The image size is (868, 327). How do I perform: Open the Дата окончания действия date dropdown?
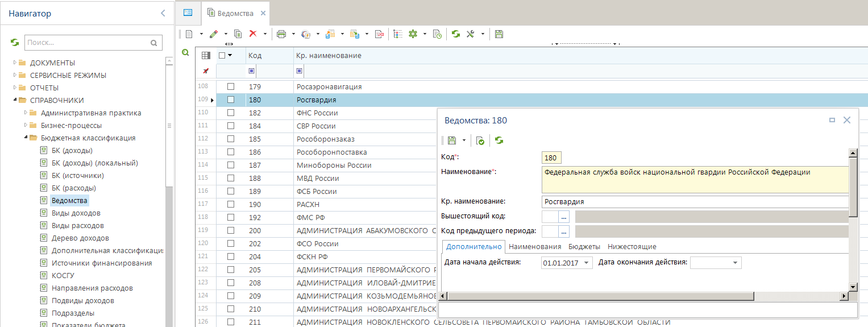(736, 263)
